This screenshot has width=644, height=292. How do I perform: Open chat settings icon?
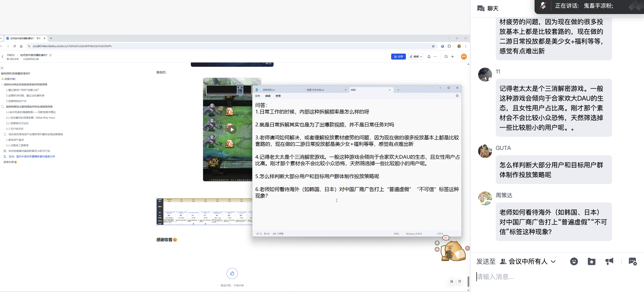(x=632, y=261)
